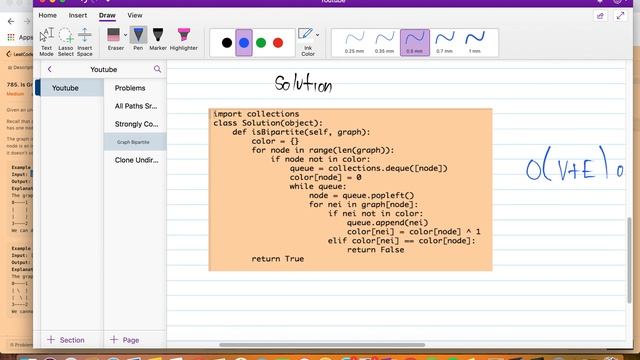Image resolution: width=640 pixels, height=360 pixels.
Task: Switch to the Draw ribbon tab
Action: tap(107, 16)
